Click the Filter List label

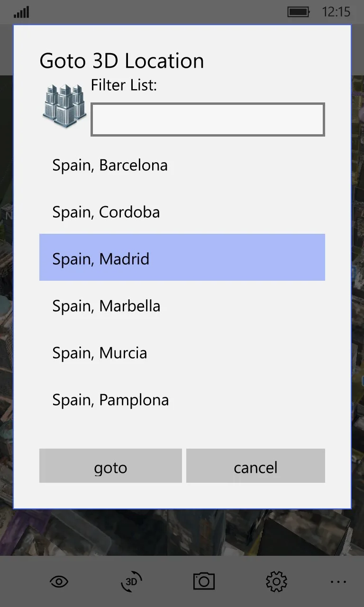point(124,85)
